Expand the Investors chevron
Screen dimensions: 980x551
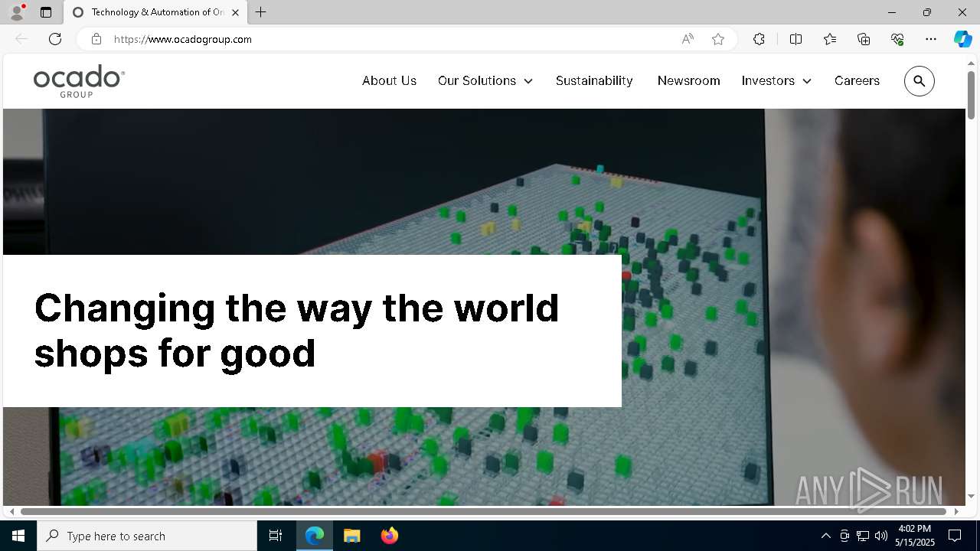pyautogui.click(x=806, y=81)
